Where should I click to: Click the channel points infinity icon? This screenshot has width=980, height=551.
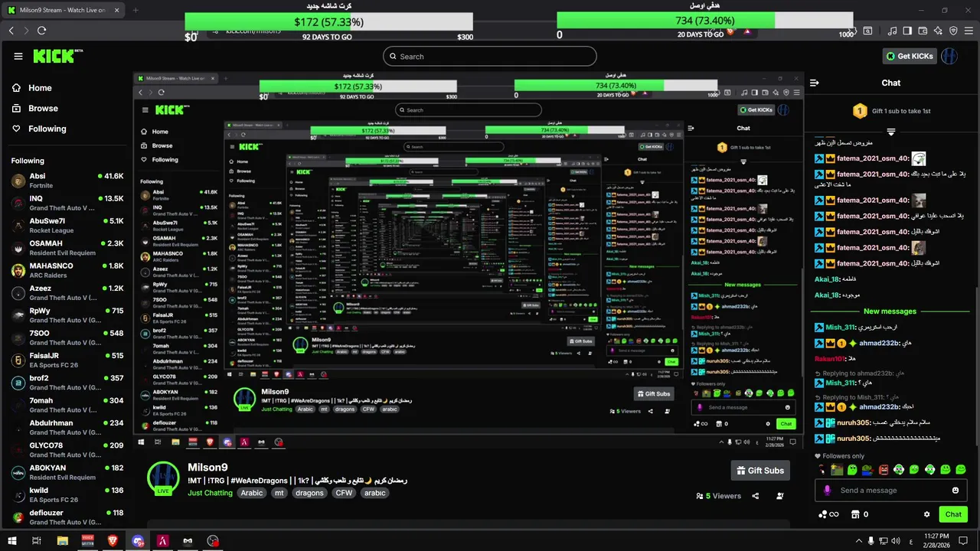click(x=828, y=514)
